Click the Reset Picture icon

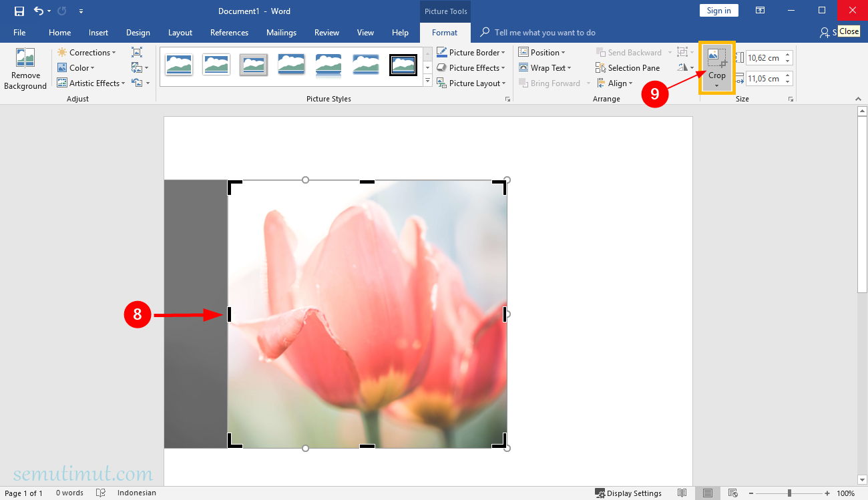(x=140, y=83)
